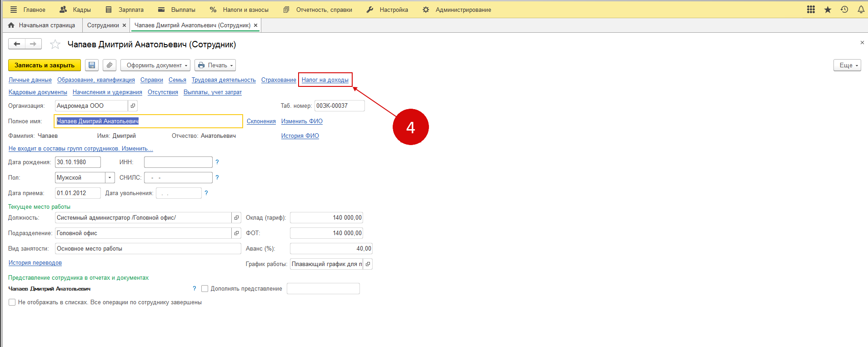This screenshot has width=868, height=347.
Task: Expand Печать dropdown button
Action: click(x=215, y=65)
